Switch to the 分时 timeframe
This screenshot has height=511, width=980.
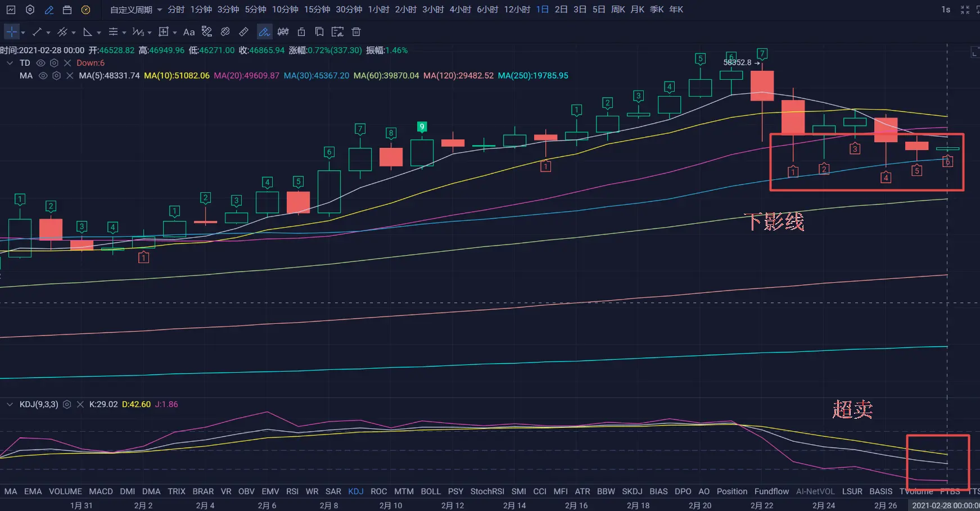click(x=176, y=10)
